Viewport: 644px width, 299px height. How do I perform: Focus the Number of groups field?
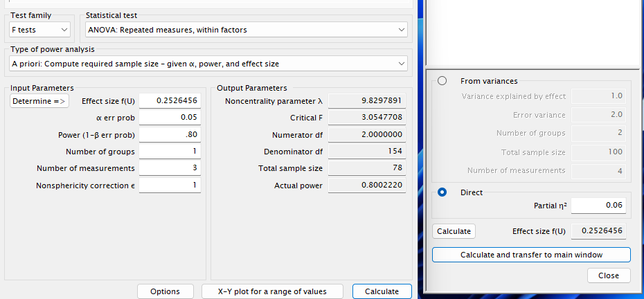[x=170, y=152]
